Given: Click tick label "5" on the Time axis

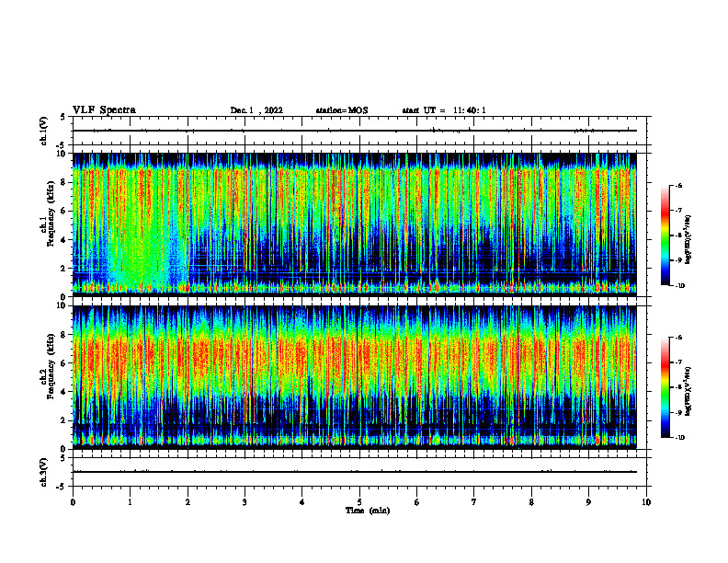Looking at the screenshot, I should pos(359,502).
